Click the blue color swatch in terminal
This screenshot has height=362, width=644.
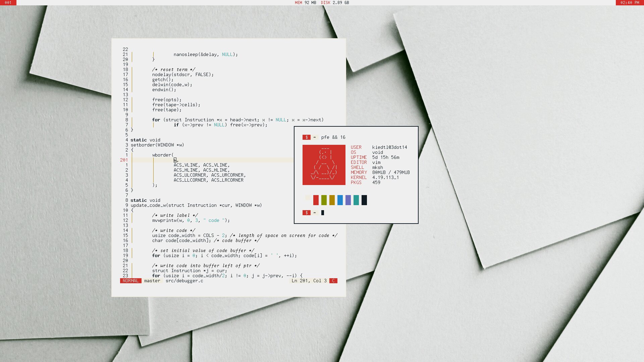click(340, 200)
